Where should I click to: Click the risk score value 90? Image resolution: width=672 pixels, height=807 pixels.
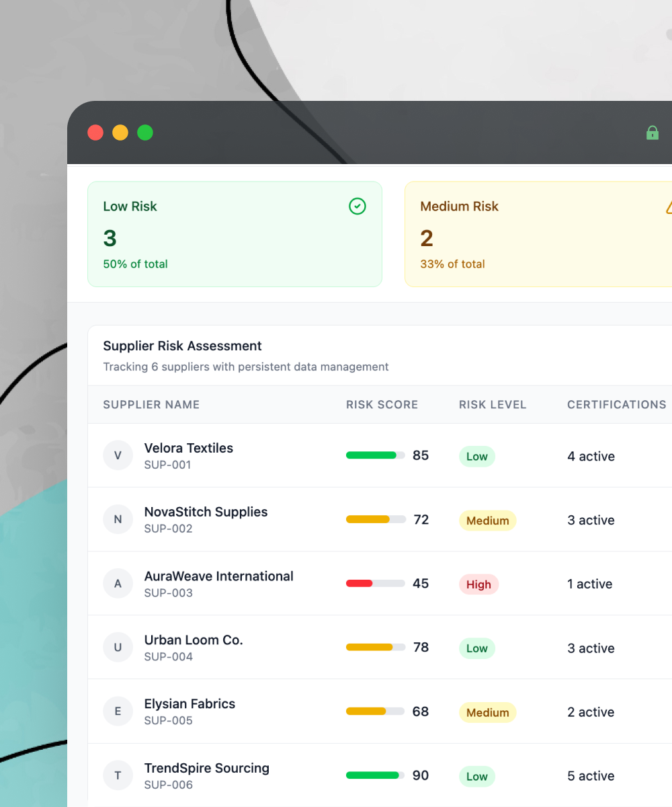(x=421, y=775)
